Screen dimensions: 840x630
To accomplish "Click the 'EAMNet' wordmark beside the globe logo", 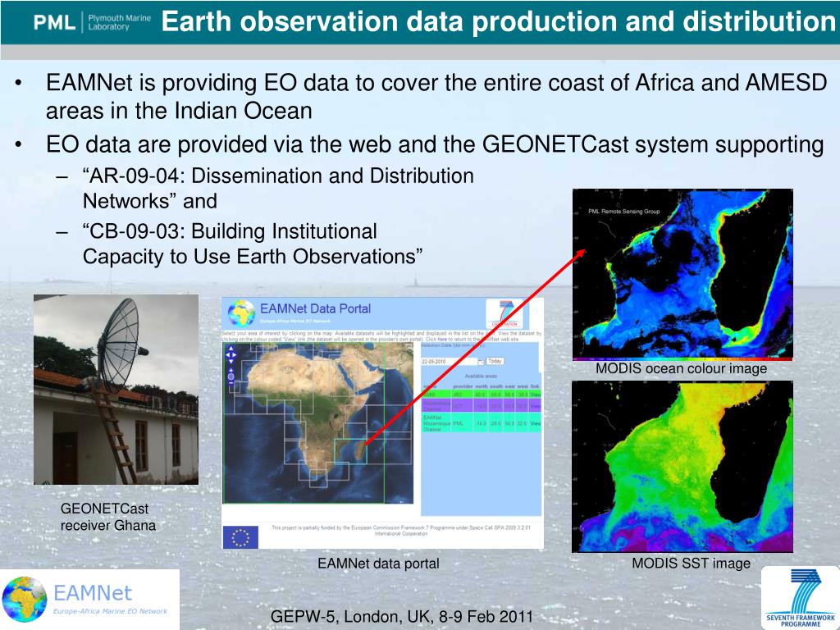I will (x=93, y=593).
